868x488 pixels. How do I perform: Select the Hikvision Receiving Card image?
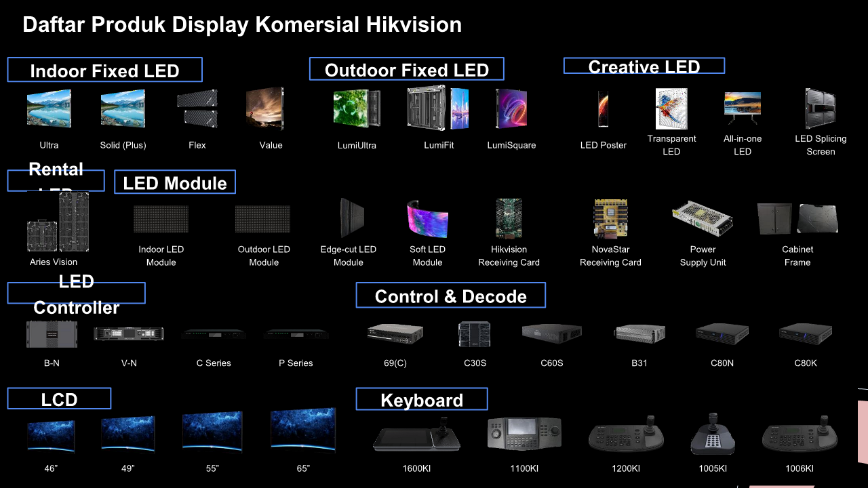[509, 218]
